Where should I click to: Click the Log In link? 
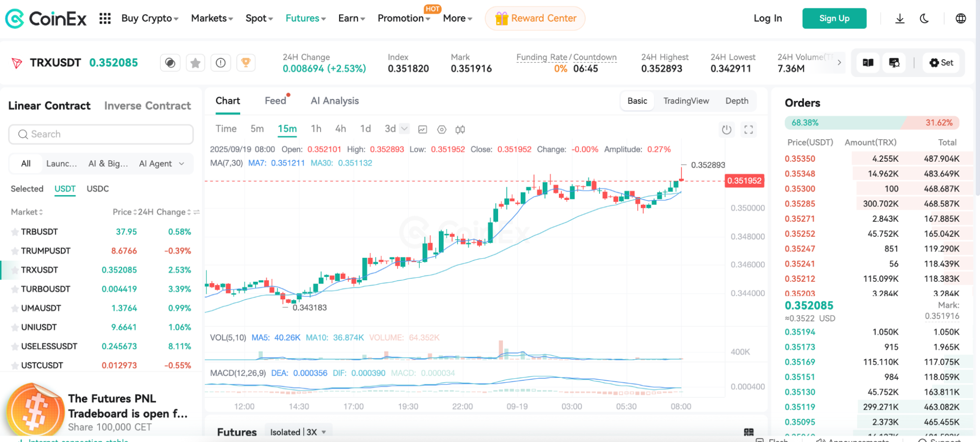coord(768,19)
